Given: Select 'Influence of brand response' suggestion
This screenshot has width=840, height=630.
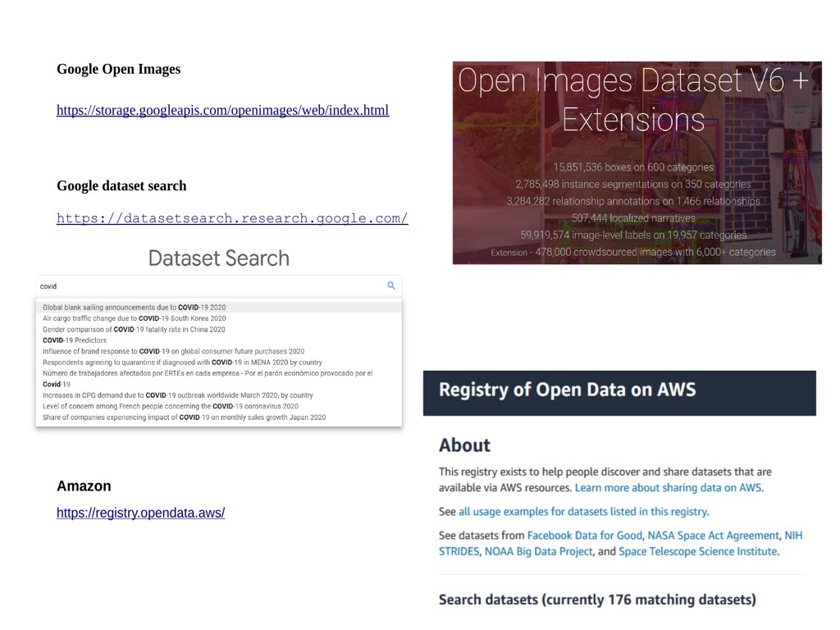Looking at the screenshot, I should tap(173, 351).
